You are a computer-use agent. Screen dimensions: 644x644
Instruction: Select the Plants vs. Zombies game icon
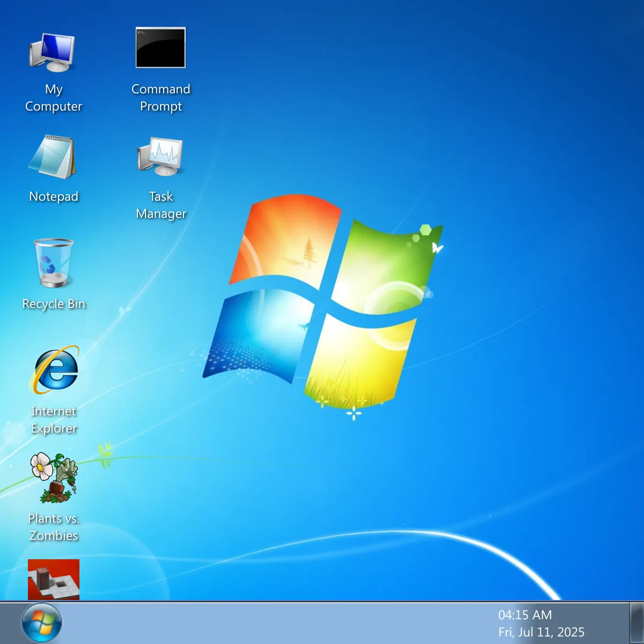[54, 478]
